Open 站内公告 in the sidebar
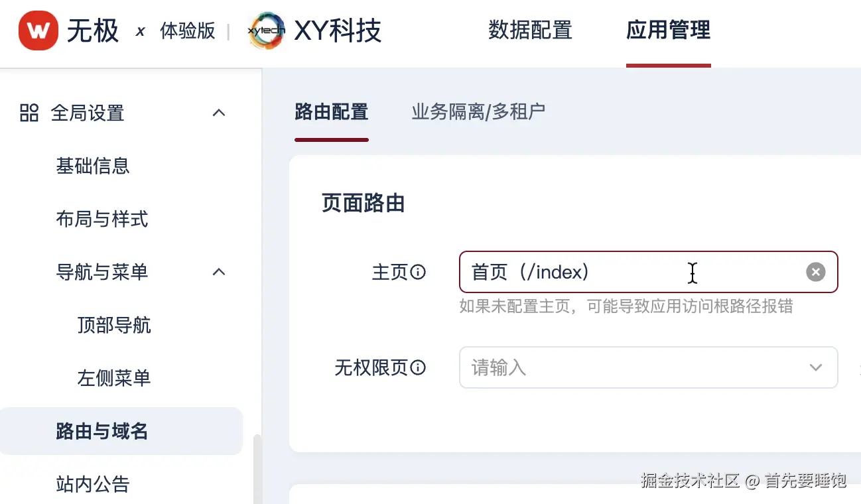Screen dimensions: 861x504 pyautogui.click(x=93, y=484)
